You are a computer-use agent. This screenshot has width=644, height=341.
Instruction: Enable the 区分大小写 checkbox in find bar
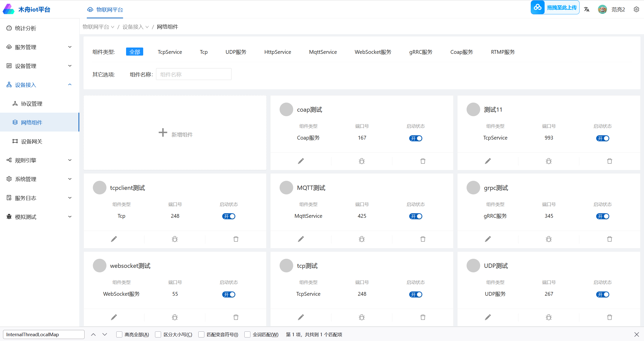tap(158, 334)
